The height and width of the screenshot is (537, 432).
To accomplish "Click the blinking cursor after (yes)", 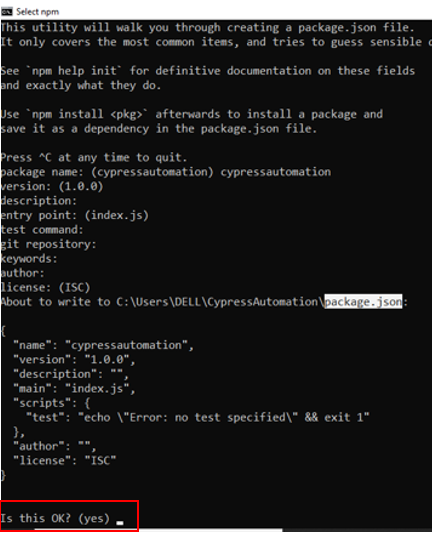I will pyautogui.click(x=120, y=523).
